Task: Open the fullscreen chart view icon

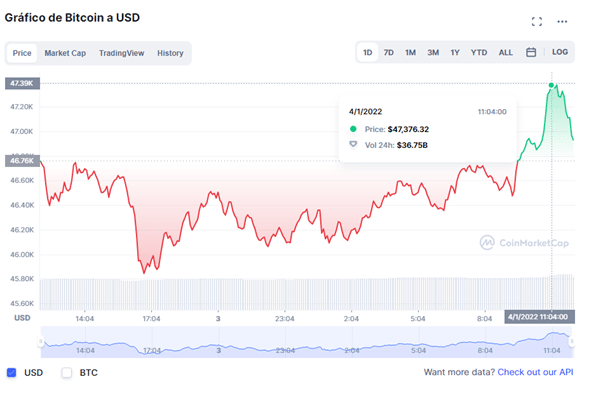Action: [537, 22]
